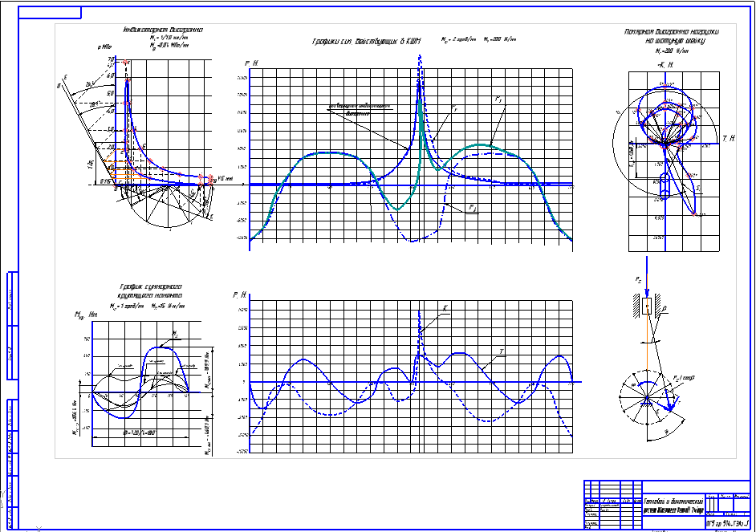Viewport: 756px width, 532px height.
Task: Click the 'Полярная диаграмма нагрузки' title
Action: 672,32
